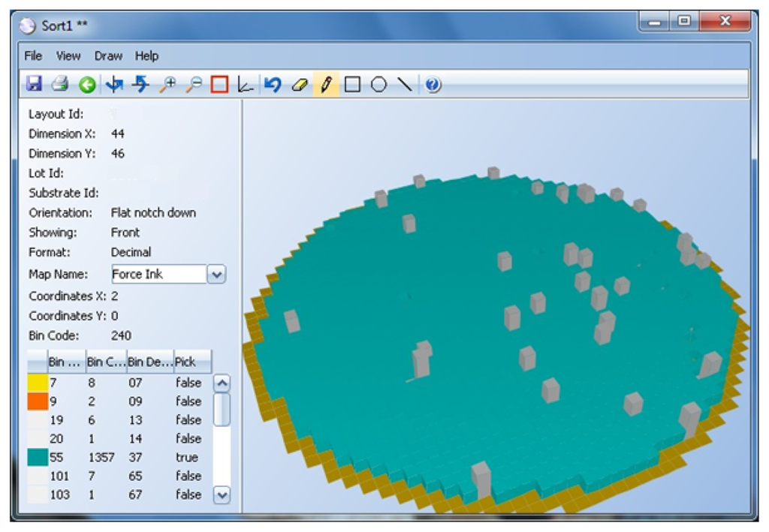Open the Draw menu
Viewport: 769px width, 532px height.
[x=108, y=56]
